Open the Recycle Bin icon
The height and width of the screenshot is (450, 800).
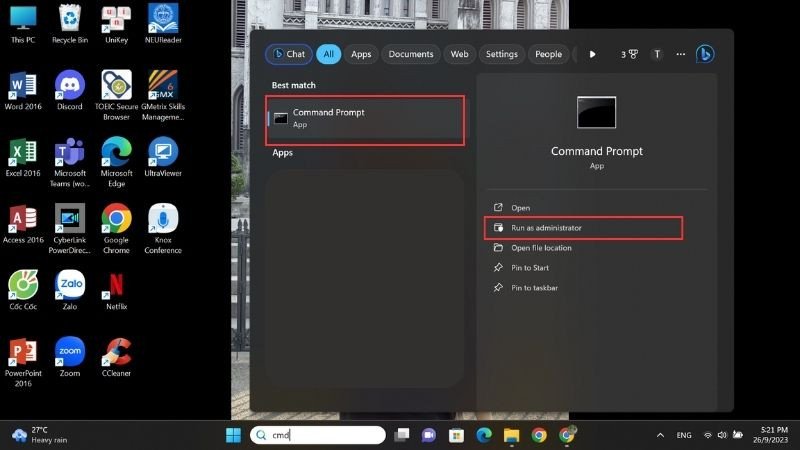click(70, 24)
